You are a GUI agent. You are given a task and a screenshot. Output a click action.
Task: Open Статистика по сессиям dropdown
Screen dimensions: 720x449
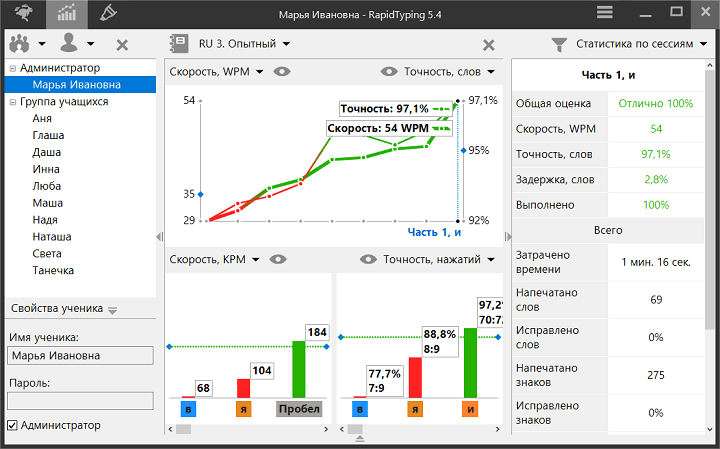(641, 44)
